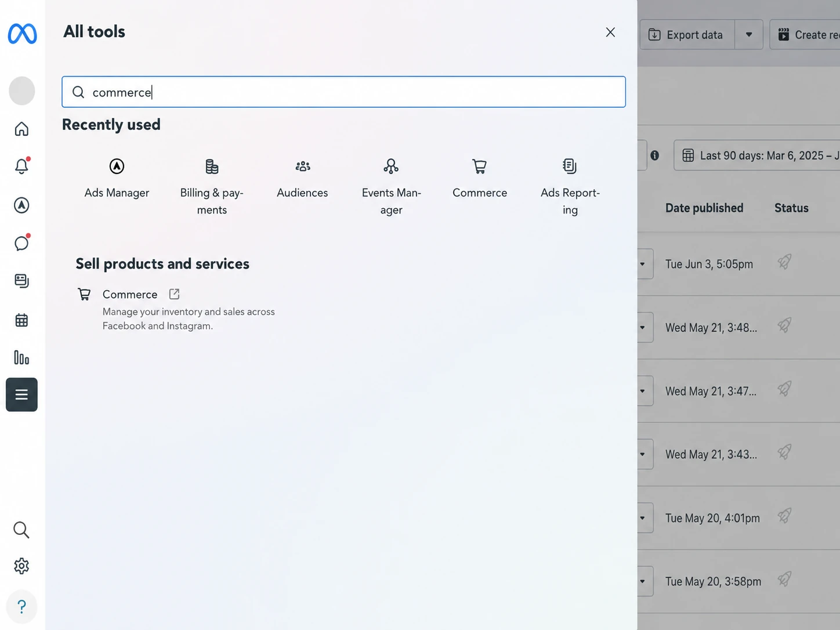This screenshot has width=840, height=630.
Task: Click the Status column header
Action: [791, 208]
